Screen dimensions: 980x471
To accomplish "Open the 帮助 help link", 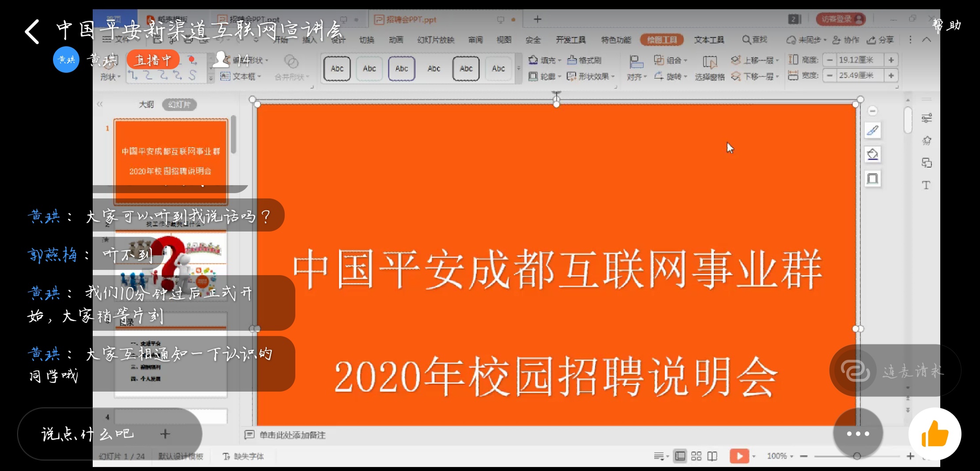I will point(947,26).
